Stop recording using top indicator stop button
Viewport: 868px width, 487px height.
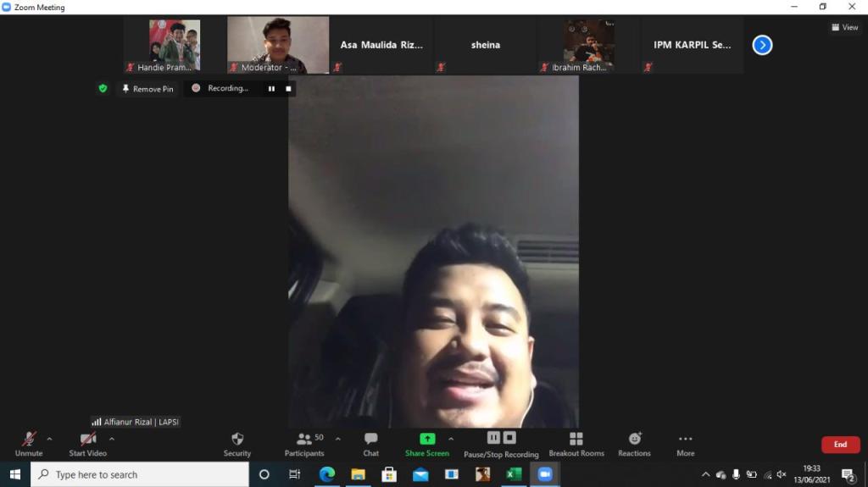pos(288,88)
